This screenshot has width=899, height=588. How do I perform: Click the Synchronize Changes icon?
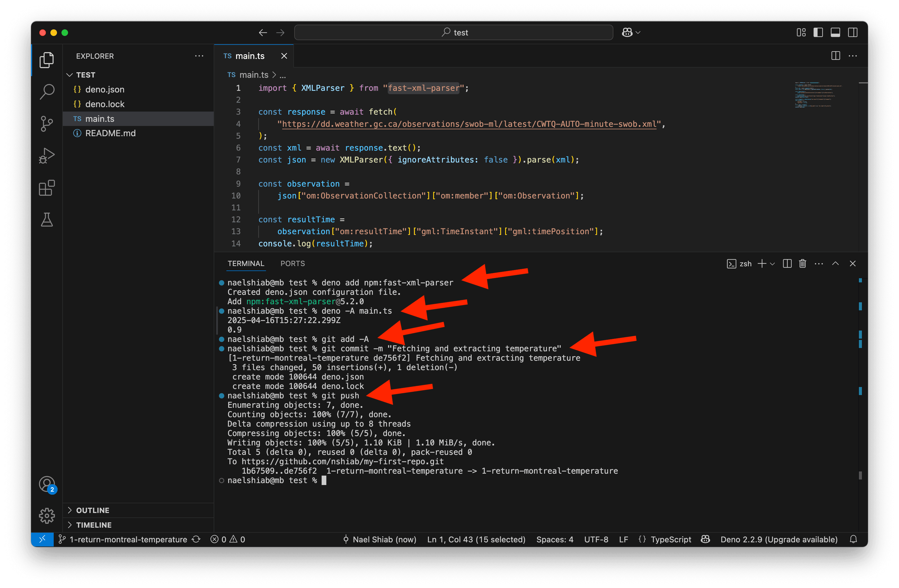point(196,539)
